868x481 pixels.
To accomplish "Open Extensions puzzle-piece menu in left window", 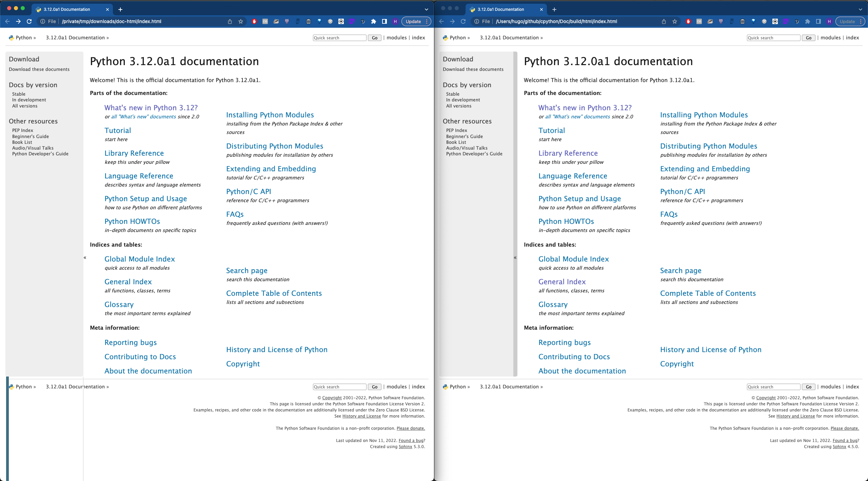I will 374,21.
